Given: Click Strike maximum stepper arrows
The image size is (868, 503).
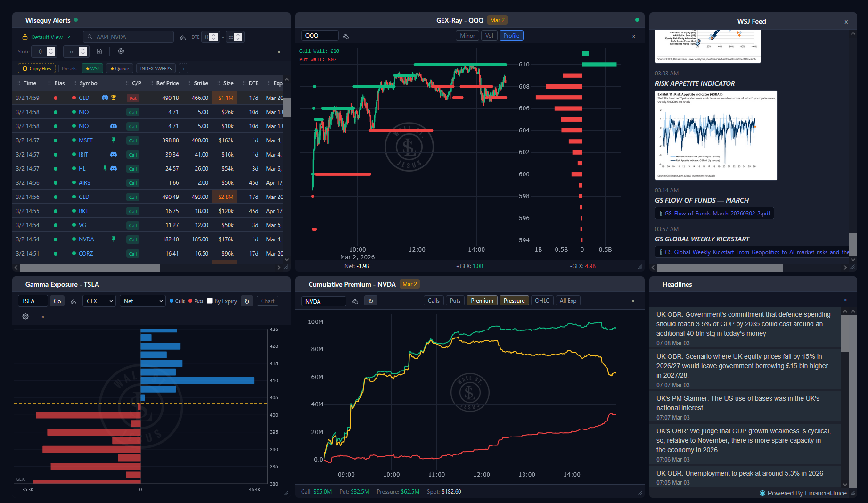Looking at the screenshot, I should pyautogui.click(x=83, y=51).
